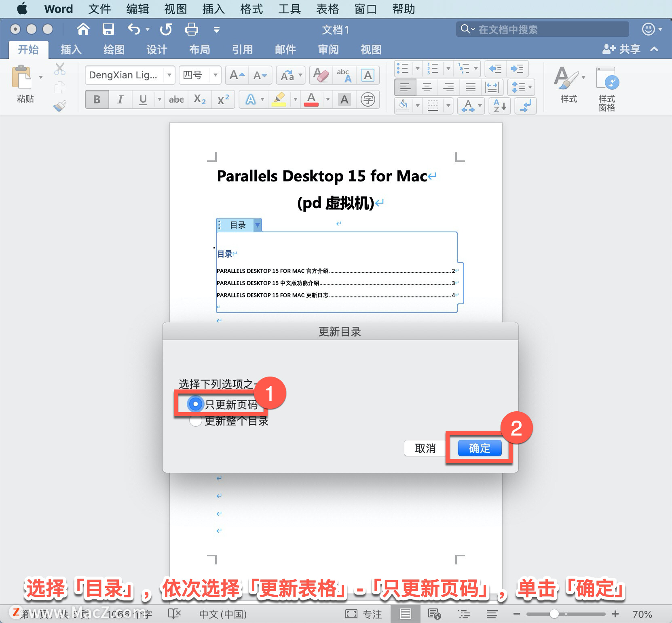Toggle bold formatting
The image size is (672, 623).
[97, 99]
